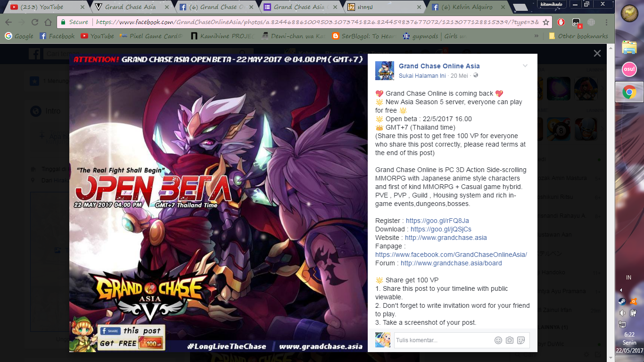644x362 pixels.
Task: Attach a photo with the camera icon
Action: (x=510, y=340)
